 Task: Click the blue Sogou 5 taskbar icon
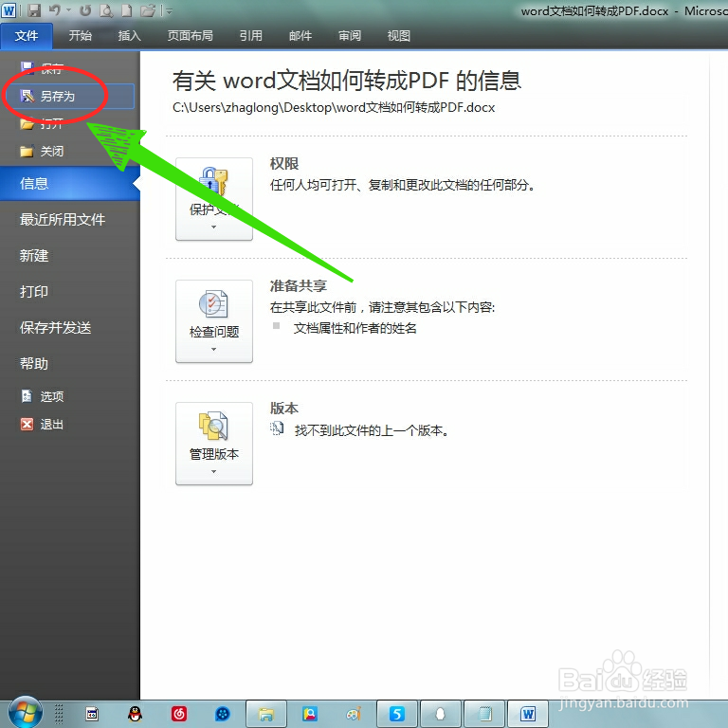[397, 714]
